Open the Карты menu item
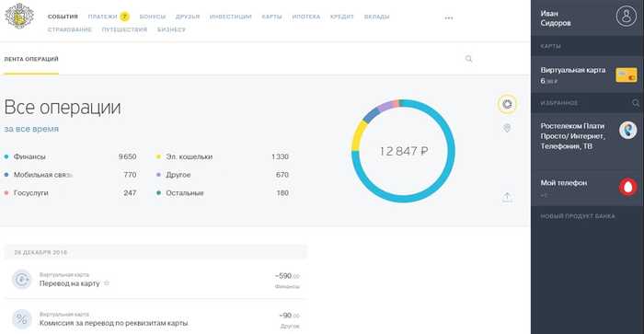This screenshot has width=644, height=334. pos(272,17)
